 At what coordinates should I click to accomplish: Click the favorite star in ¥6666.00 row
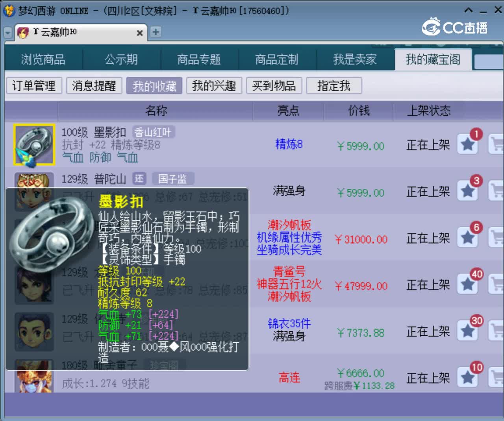pos(468,378)
